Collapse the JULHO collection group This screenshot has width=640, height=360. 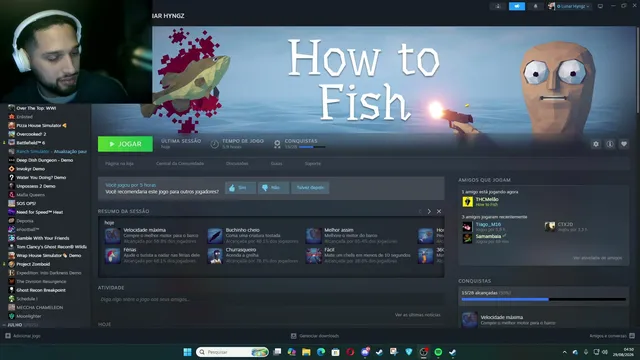pyautogui.click(x=4, y=325)
